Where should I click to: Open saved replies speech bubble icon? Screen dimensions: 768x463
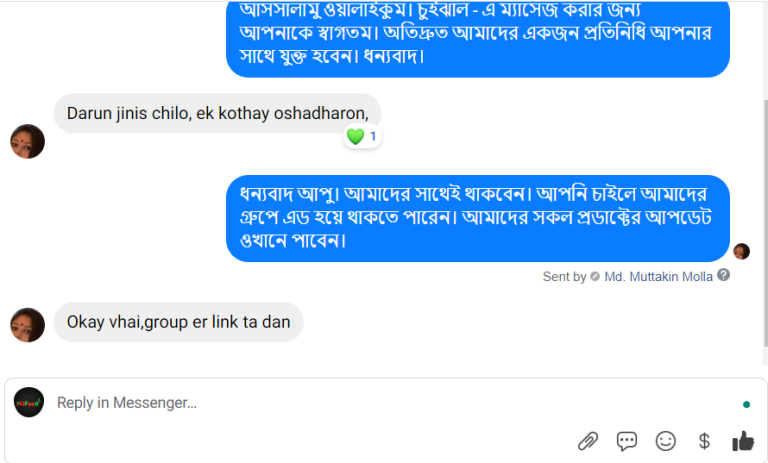click(627, 440)
